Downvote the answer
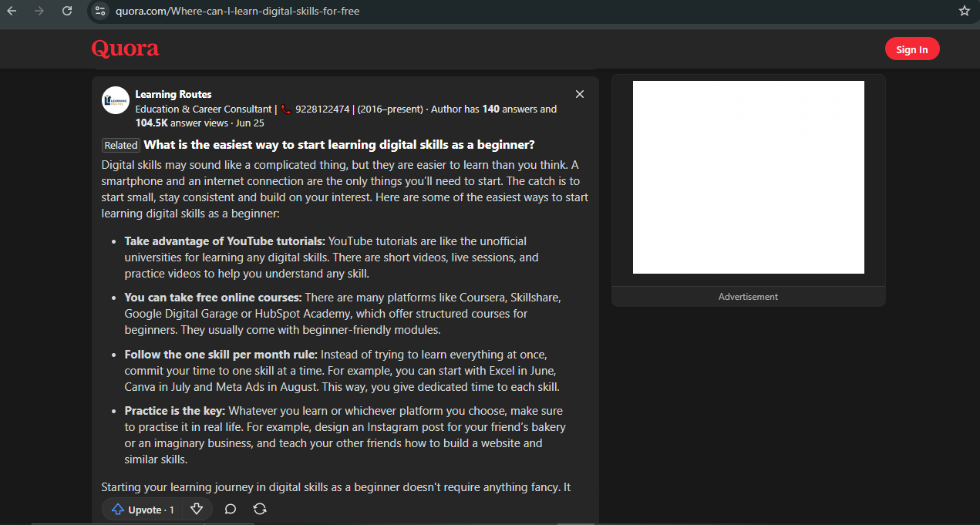This screenshot has width=980, height=525. point(197,509)
